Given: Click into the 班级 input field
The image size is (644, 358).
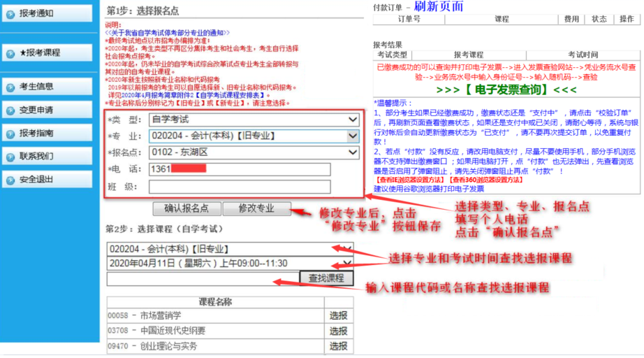Looking at the screenshot, I should (x=239, y=187).
